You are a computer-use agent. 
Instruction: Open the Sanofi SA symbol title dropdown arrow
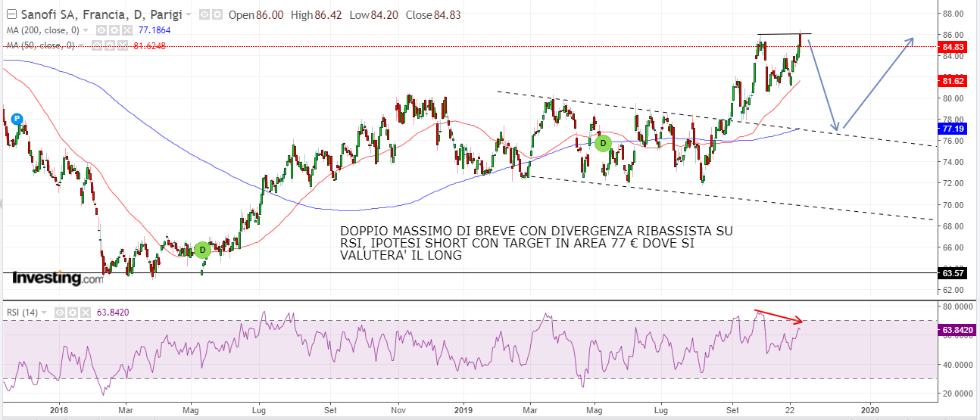[189, 14]
